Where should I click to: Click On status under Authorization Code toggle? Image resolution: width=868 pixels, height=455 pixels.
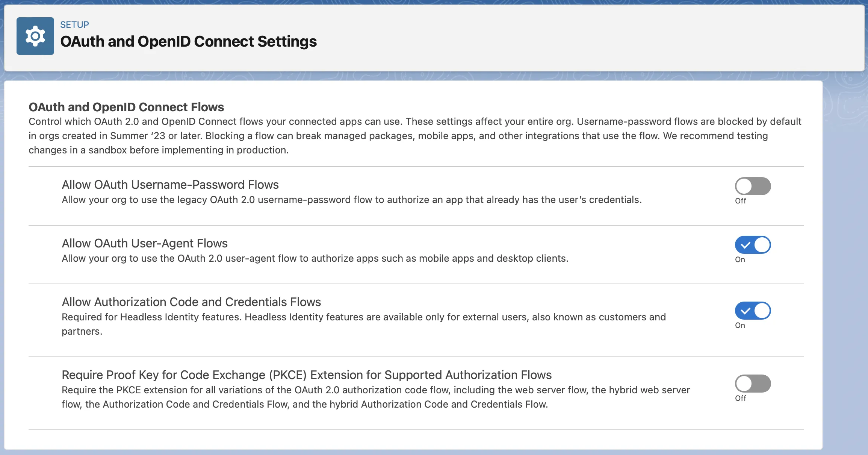coord(740,325)
